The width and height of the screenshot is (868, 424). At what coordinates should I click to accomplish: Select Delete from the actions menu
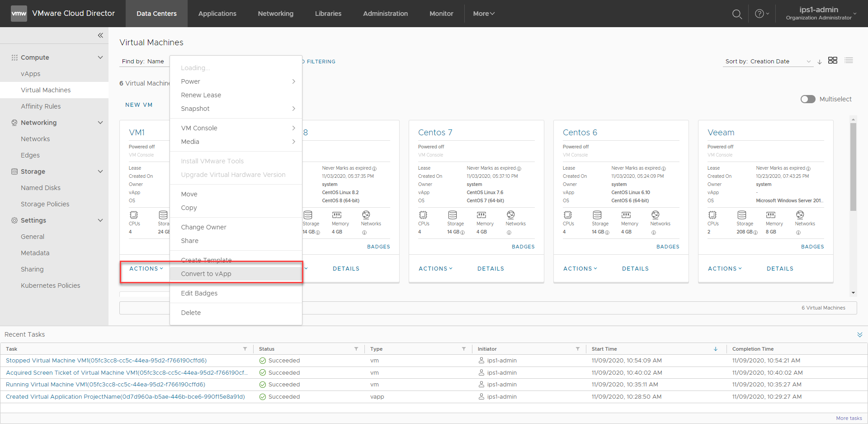236,313
